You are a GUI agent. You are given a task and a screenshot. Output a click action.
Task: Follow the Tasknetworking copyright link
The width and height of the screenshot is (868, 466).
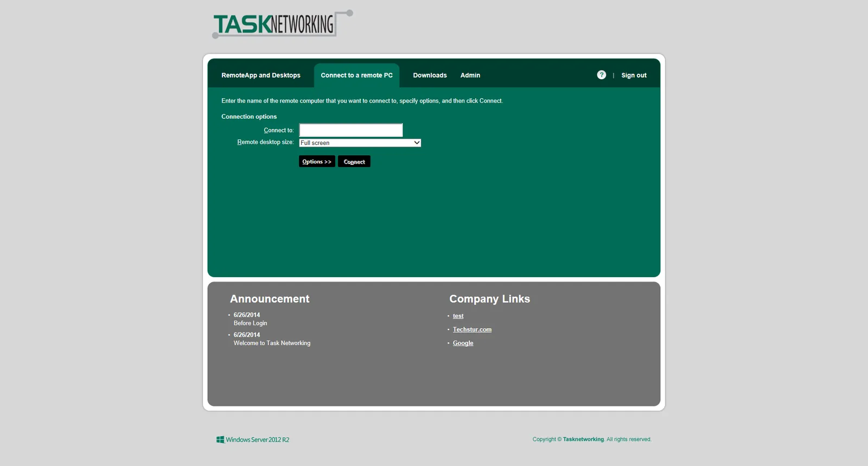583,439
